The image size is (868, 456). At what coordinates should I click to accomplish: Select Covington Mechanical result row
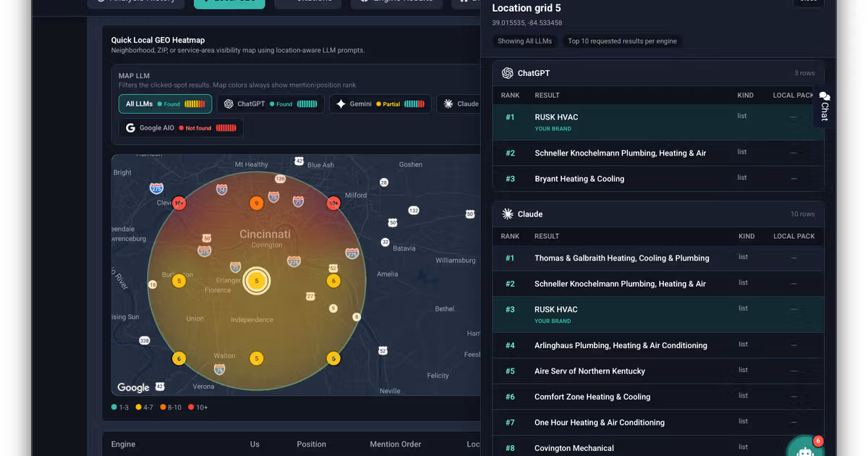(x=658, y=448)
